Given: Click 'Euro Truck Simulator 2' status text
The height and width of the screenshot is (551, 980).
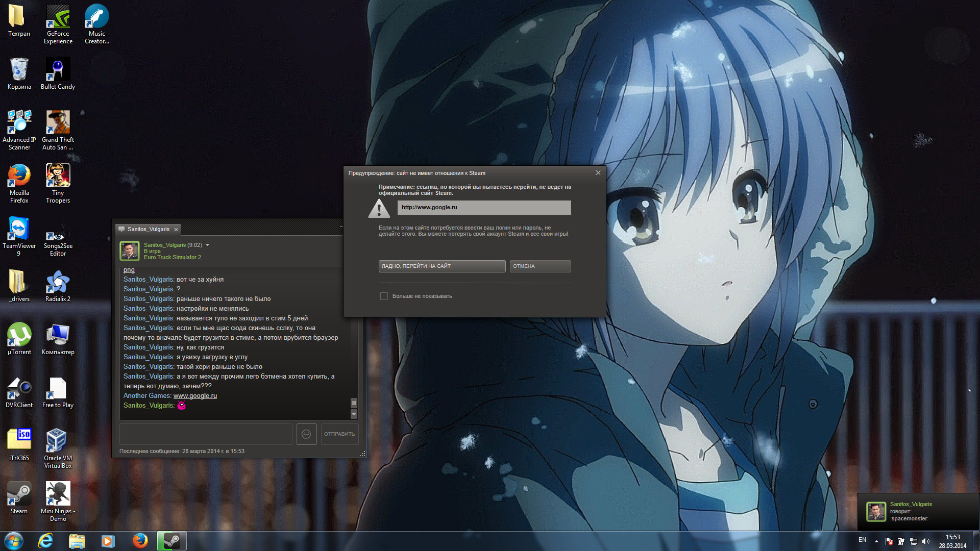Looking at the screenshot, I should click(172, 257).
